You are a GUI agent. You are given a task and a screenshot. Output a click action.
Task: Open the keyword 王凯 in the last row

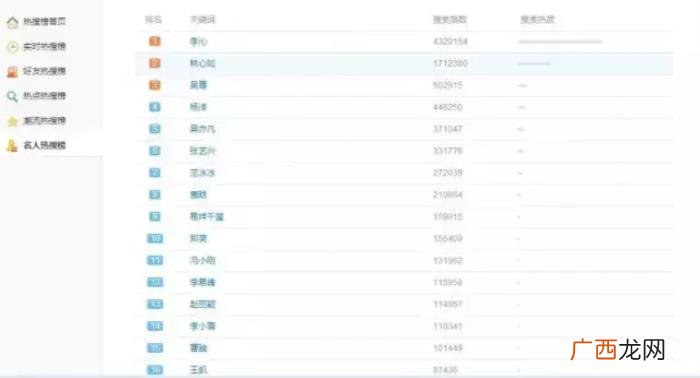(198, 370)
